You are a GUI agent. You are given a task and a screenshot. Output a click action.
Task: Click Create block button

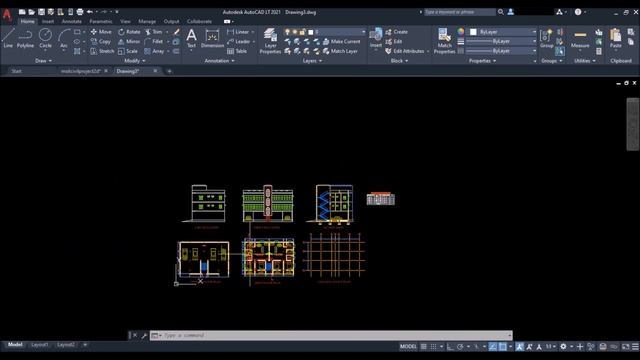[396, 32]
